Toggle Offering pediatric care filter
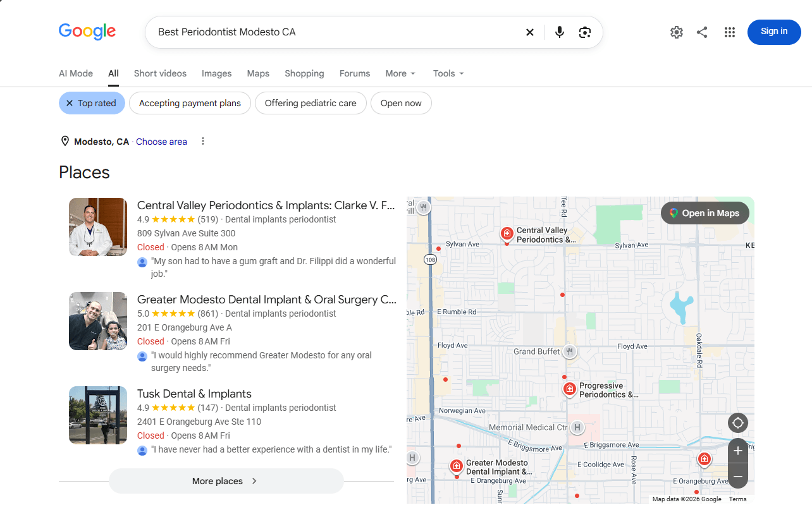 pos(311,103)
